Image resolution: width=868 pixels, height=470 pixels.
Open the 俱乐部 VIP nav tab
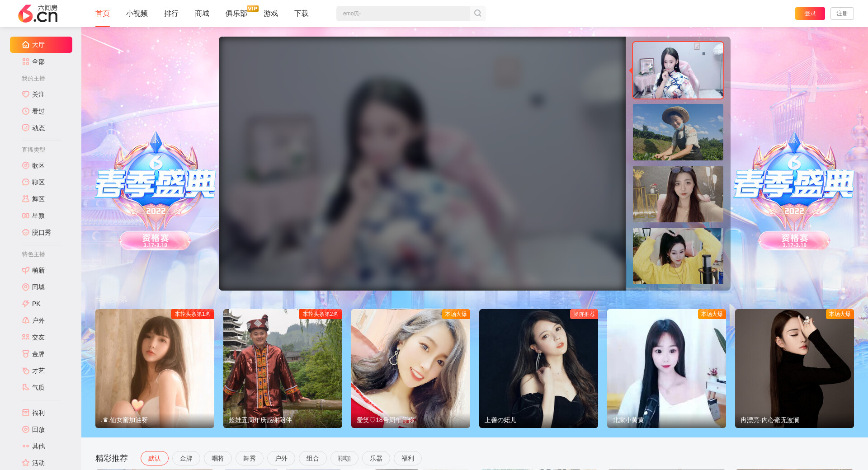[236, 14]
